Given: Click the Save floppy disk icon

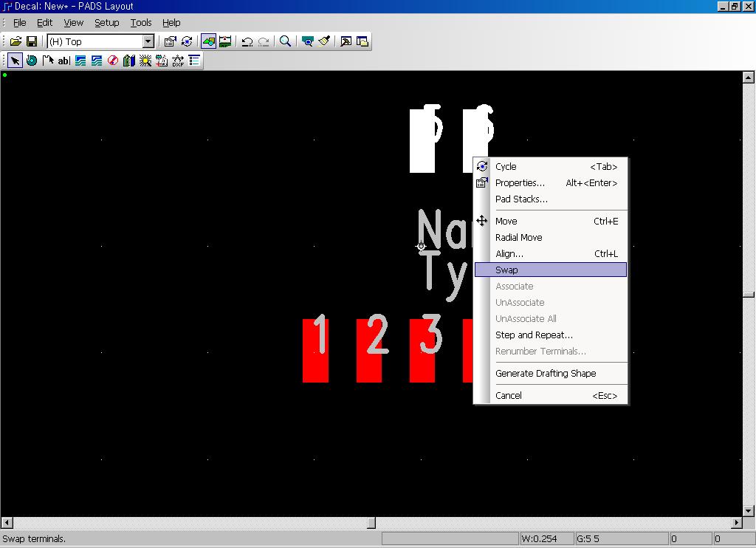Looking at the screenshot, I should (32, 41).
